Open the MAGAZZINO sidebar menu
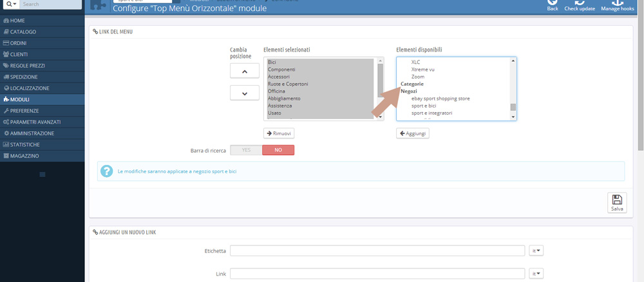 tap(43, 156)
